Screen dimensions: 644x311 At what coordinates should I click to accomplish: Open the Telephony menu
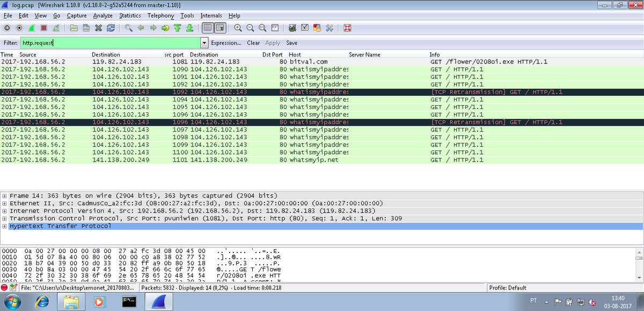point(159,16)
